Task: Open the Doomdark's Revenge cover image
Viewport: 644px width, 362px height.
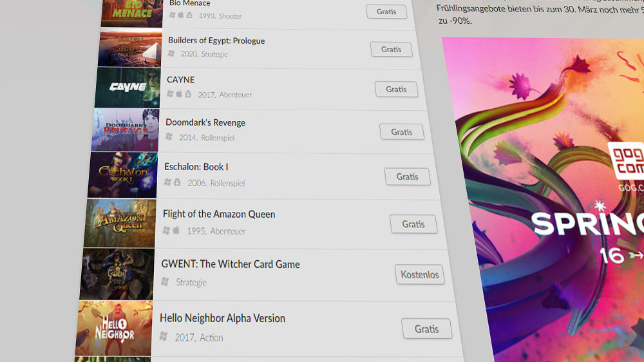Action: point(125,130)
